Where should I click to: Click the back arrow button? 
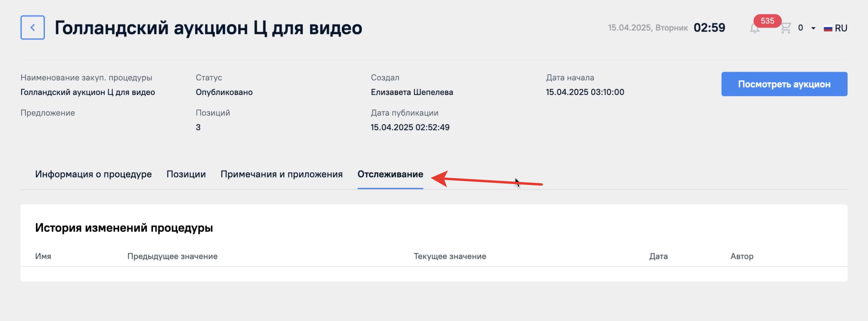pos(32,28)
